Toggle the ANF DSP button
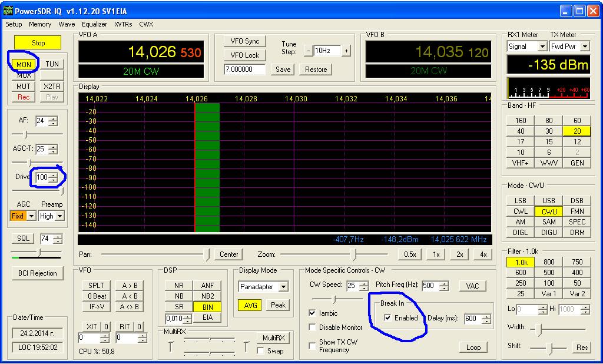This screenshot has width=603, height=364. [x=207, y=286]
